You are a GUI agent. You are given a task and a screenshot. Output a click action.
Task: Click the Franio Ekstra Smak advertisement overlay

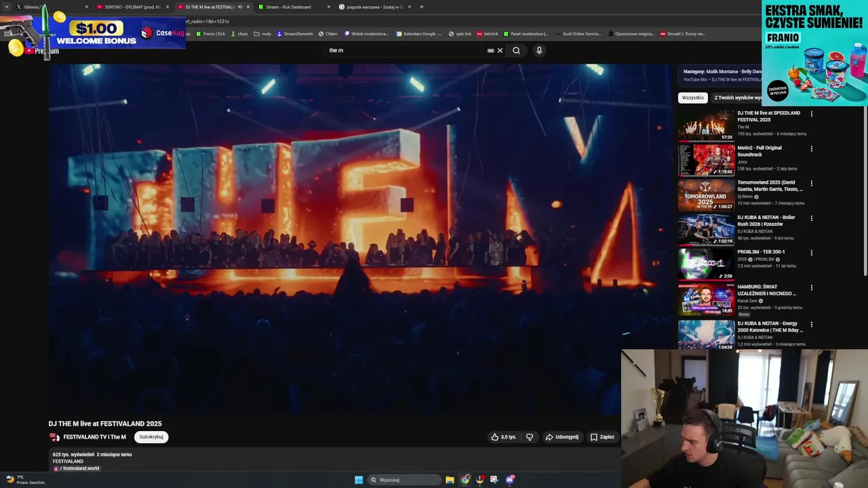pos(814,53)
